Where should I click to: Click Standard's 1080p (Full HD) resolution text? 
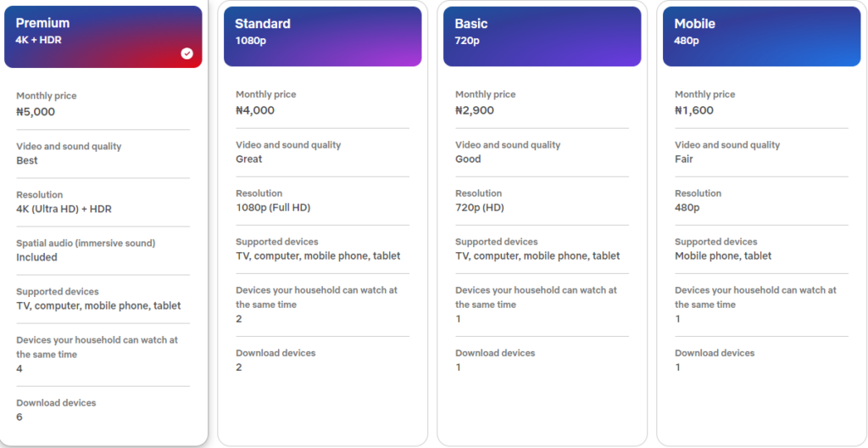(279, 207)
